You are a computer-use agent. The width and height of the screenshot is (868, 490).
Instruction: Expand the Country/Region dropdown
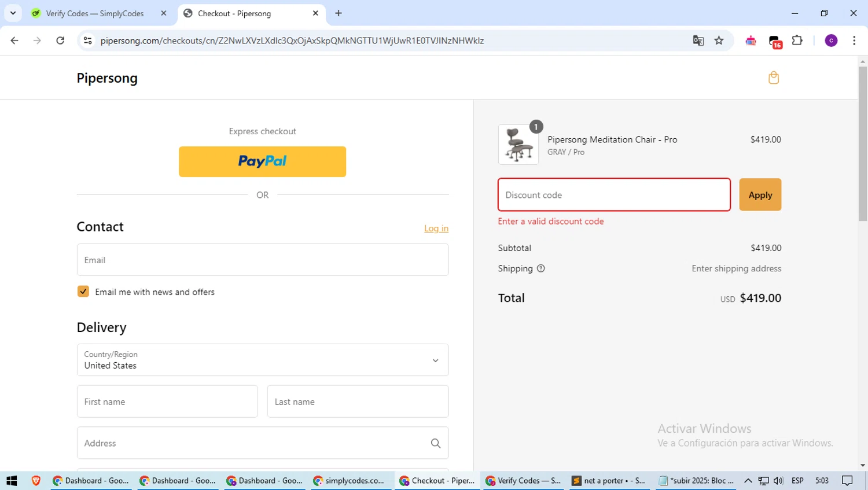[x=263, y=360]
